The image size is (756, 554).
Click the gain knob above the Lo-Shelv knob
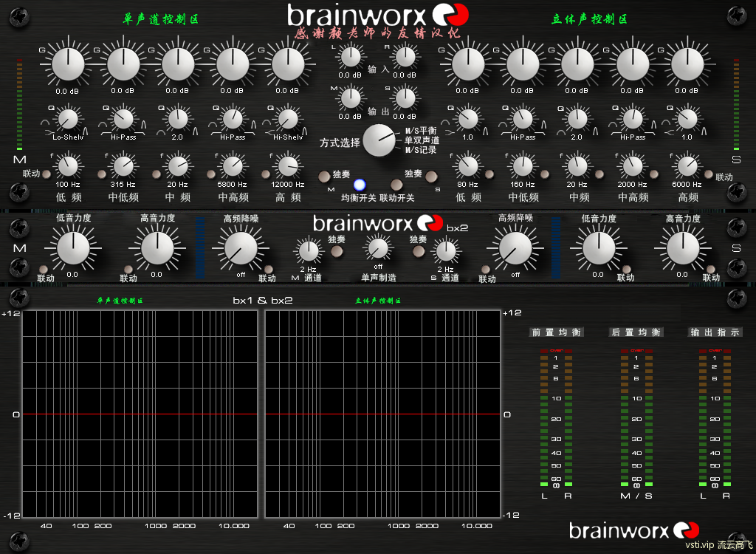68,64
